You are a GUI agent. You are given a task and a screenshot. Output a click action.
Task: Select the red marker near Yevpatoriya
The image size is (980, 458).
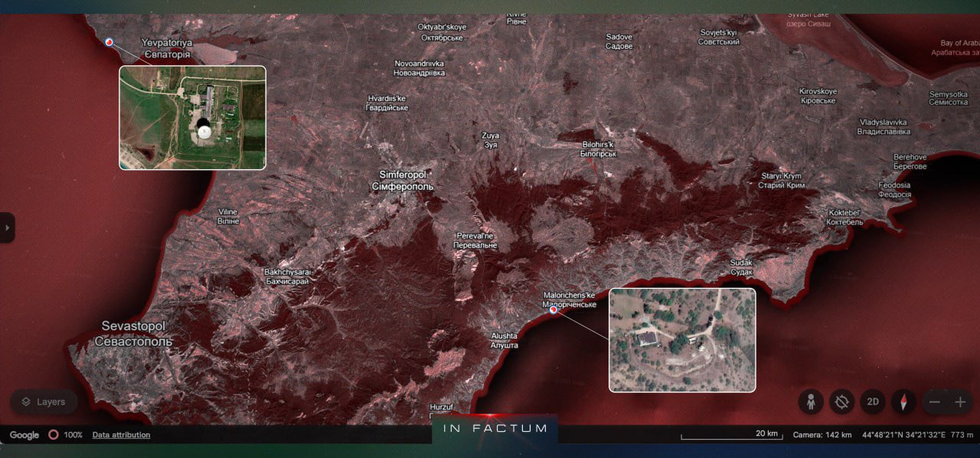coord(109,42)
